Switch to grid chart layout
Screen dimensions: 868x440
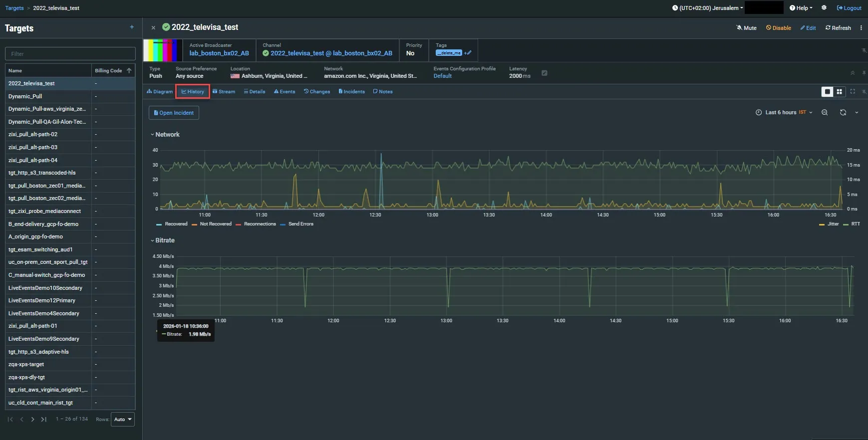click(840, 92)
